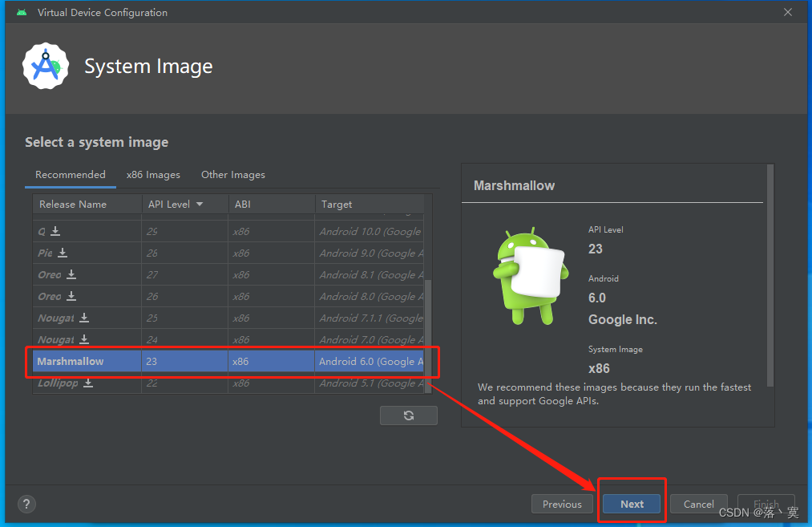The image size is (812, 527).
Task: Click the system image table scrollbar
Action: click(428, 336)
